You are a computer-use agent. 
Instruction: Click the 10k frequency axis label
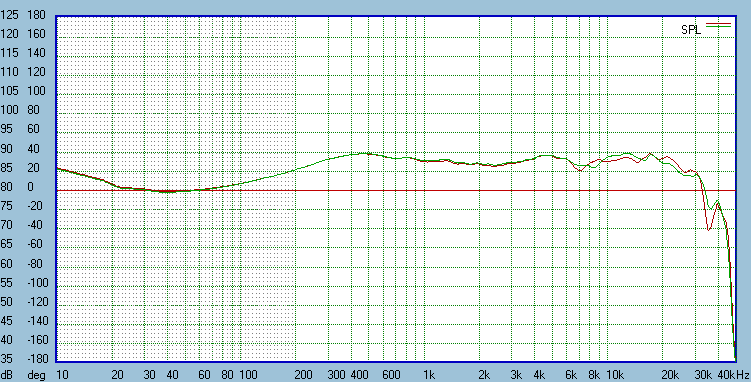(x=614, y=374)
